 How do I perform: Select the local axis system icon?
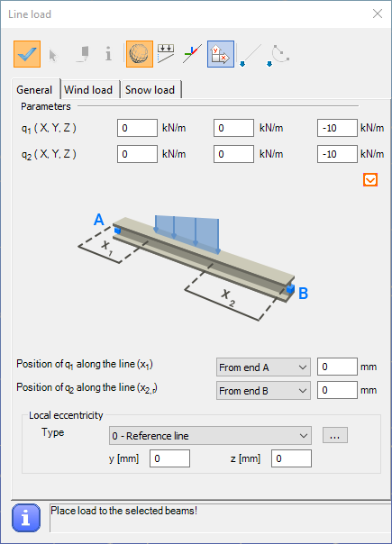[x=192, y=54]
